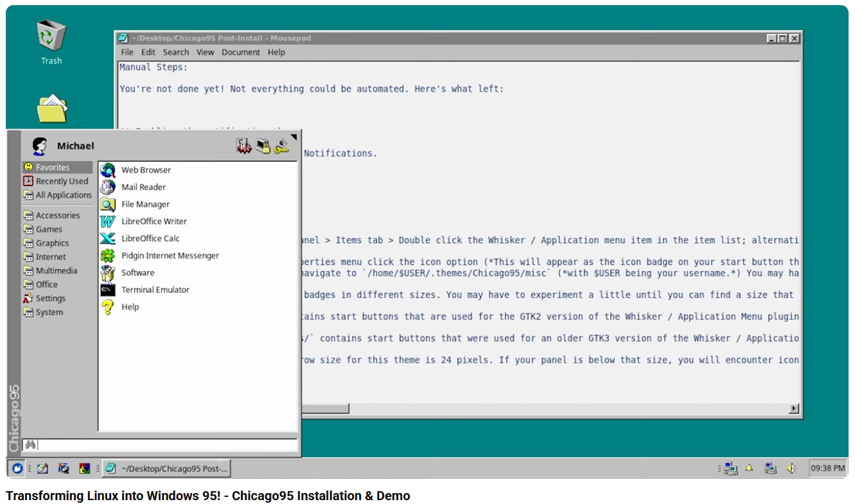Focus the Whisker menu search field
The width and height of the screenshot is (855, 504).
coord(161,445)
